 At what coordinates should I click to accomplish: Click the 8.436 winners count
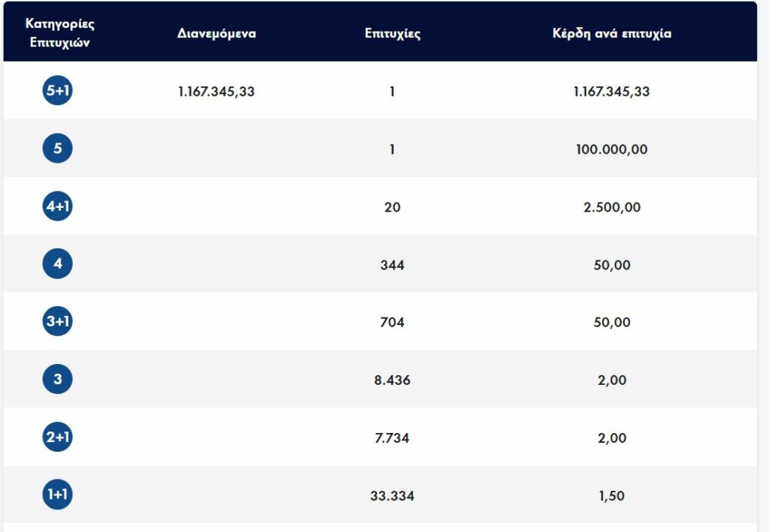(392, 380)
